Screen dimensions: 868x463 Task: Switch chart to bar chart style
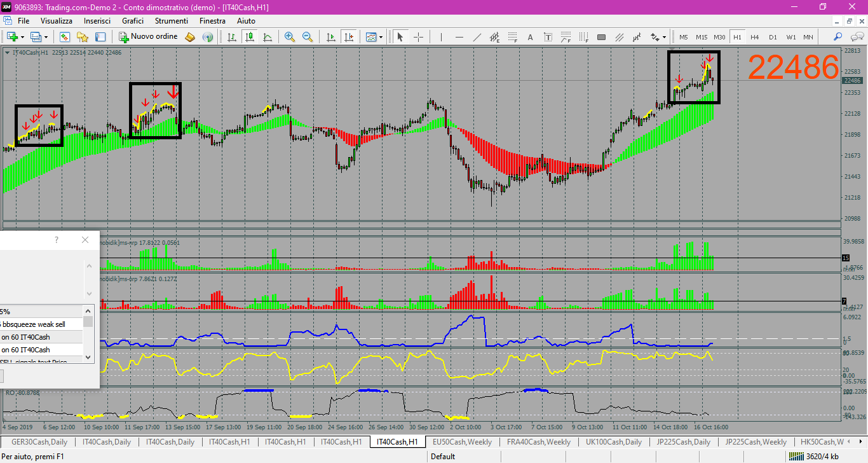(232, 37)
